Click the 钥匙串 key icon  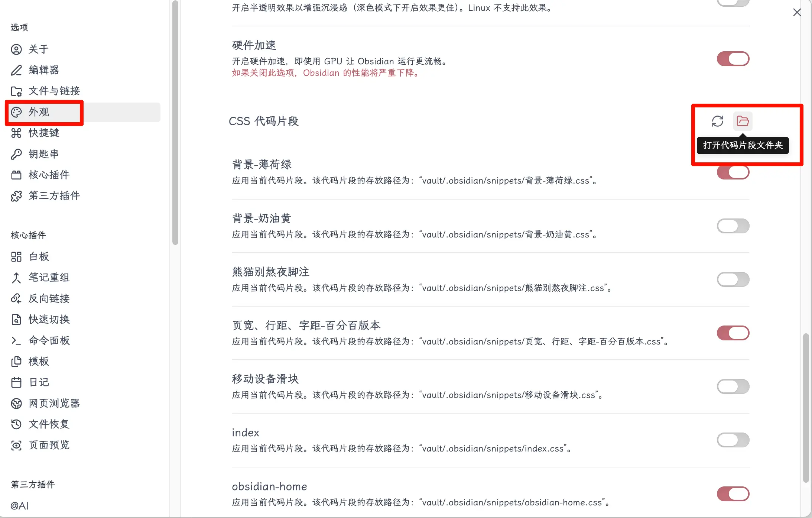coord(16,154)
